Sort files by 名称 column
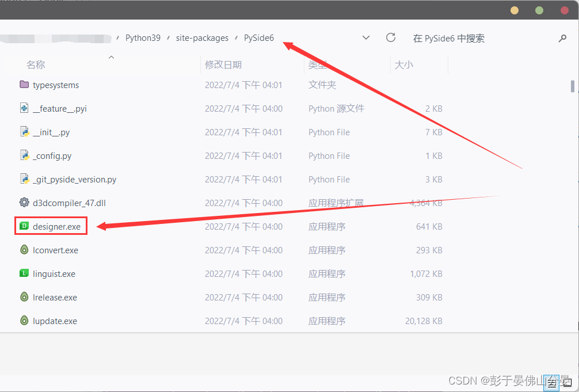The height and width of the screenshot is (392, 579). pyautogui.click(x=36, y=64)
